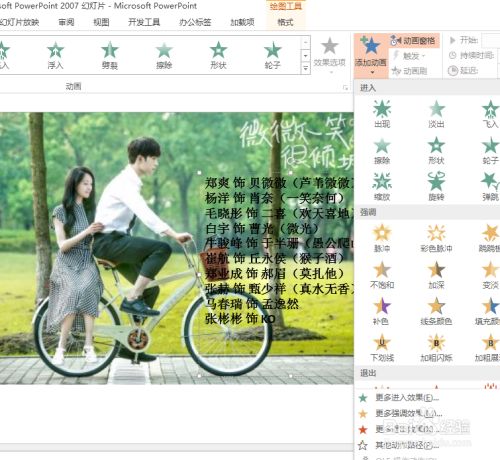Select 不饱和 emphasis effect
The width and height of the screenshot is (500, 460).
pos(382,275)
